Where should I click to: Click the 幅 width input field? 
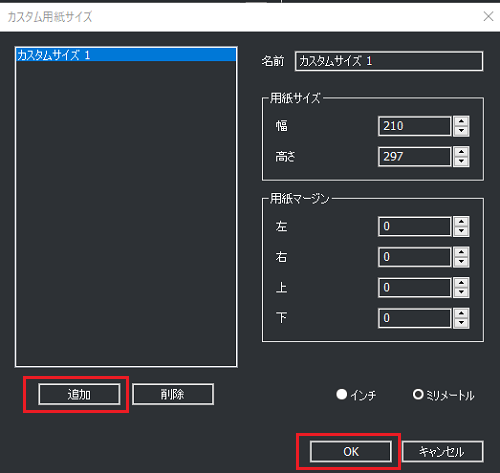pyautogui.click(x=415, y=126)
